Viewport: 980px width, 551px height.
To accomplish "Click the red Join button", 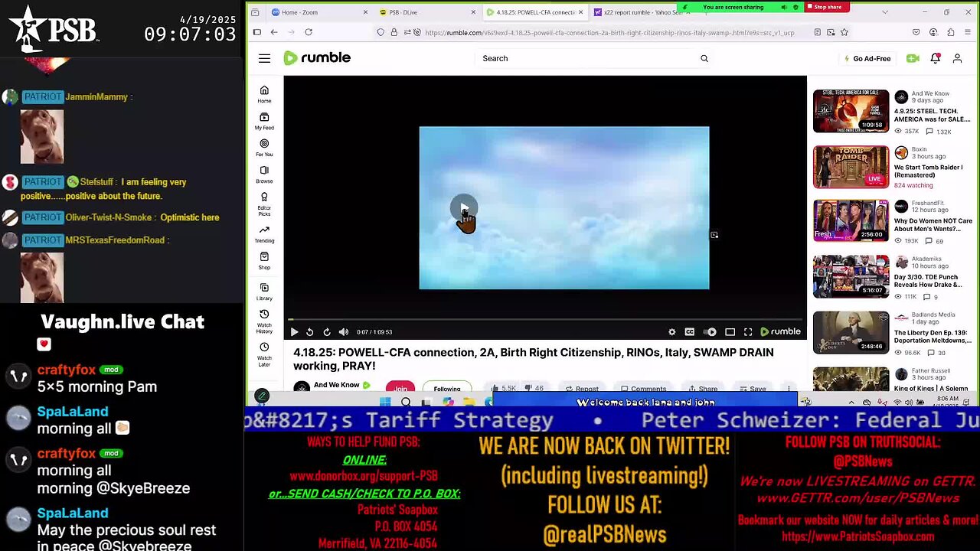I will pyautogui.click(x=400, y=388).
